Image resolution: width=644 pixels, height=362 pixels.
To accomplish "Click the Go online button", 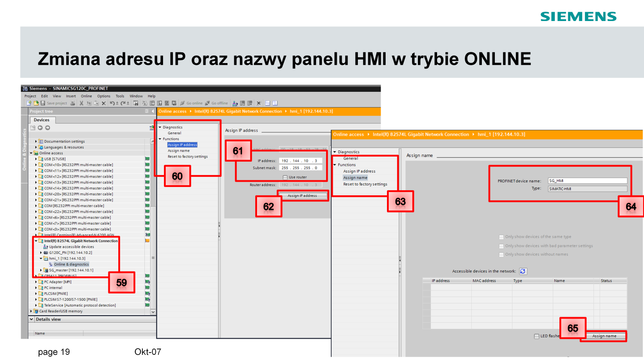I will click(191, 103).
